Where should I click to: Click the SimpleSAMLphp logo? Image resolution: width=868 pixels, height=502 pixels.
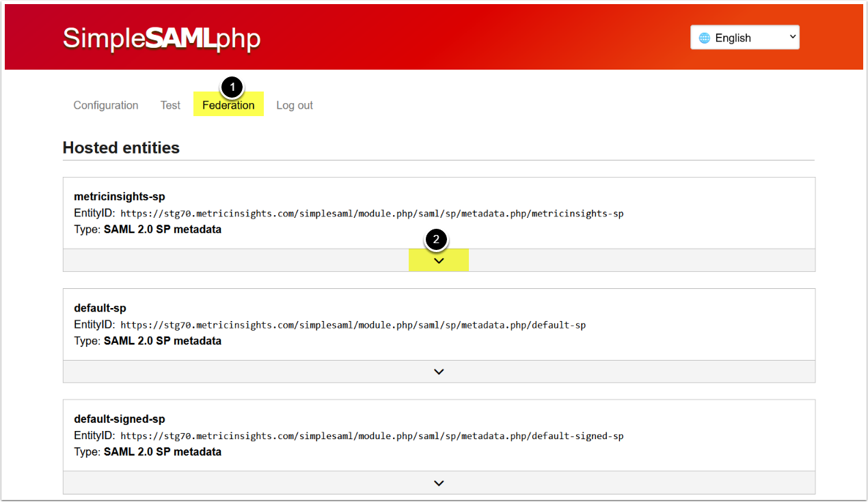[x=162, y=38]
